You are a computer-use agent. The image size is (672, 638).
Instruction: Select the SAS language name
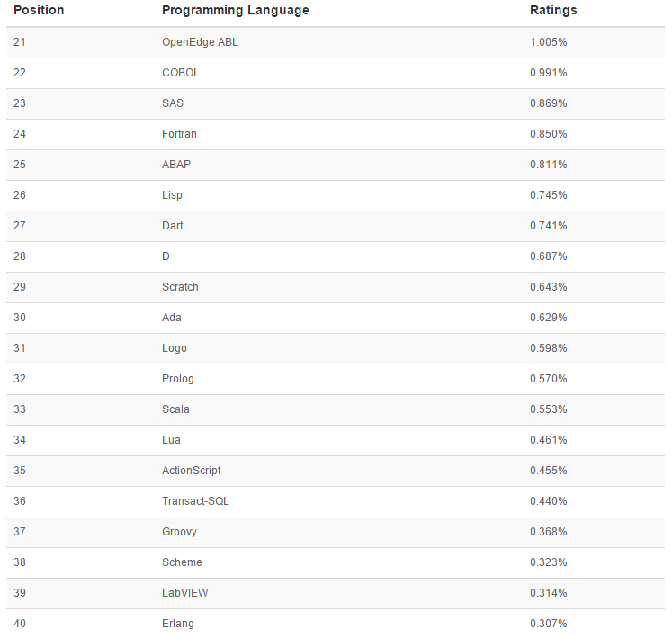pyautogui.click(x=173, y=103)
